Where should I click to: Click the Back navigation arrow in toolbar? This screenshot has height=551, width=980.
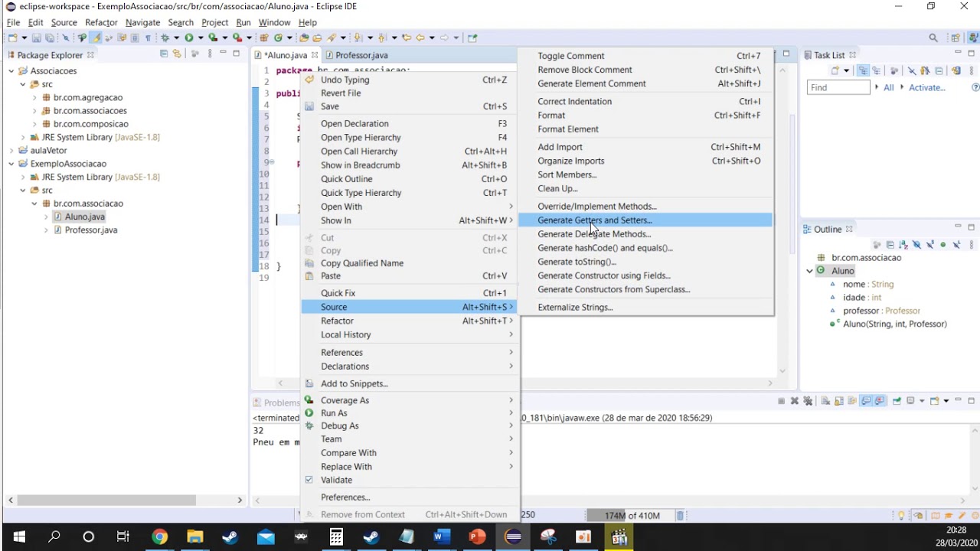click(x=420, y=37)
